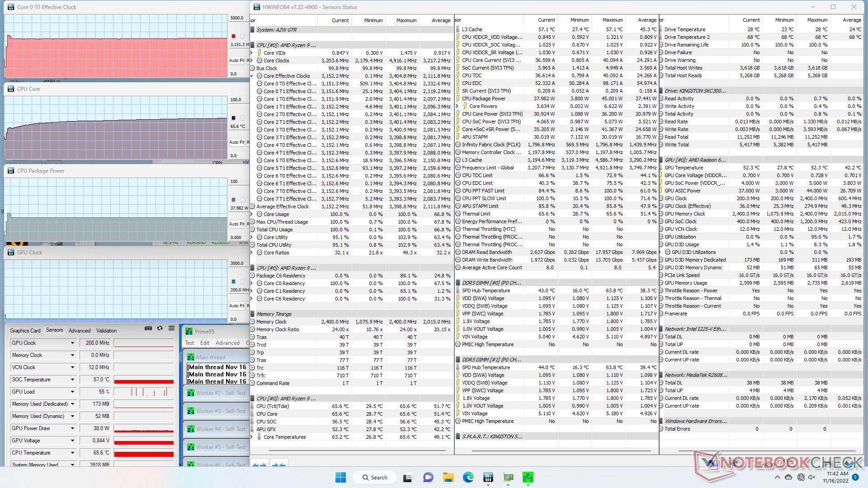Toggle the checkbox in CPU Package Power graph
The height and width of the screenshot is (488, 868).
[x=242, y=200]
